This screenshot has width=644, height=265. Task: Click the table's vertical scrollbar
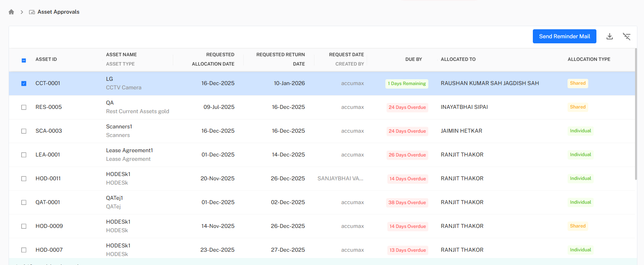click(636, 117)
